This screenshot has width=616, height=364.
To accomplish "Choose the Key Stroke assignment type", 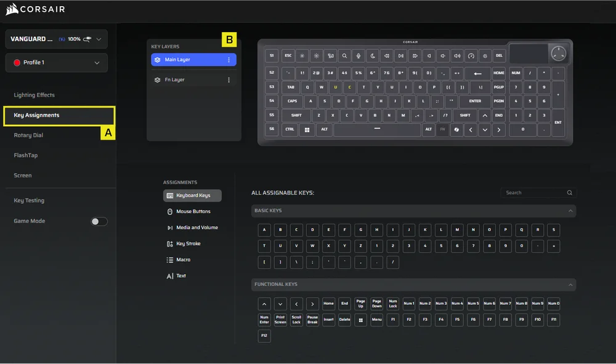I will (190, 243).
